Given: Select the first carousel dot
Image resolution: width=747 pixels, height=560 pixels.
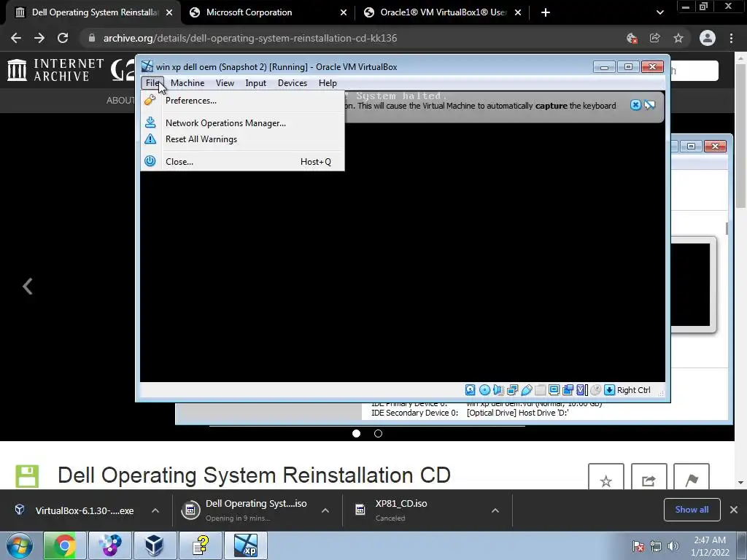Looking at the screenshot, I should tap(356, 433).
